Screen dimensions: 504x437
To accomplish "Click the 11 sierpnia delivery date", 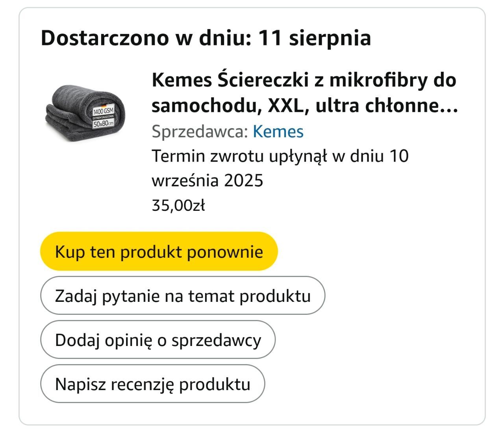I will click(x=314, y=38).
